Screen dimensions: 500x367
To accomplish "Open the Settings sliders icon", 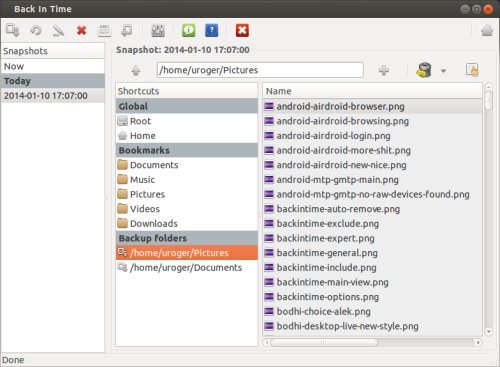I will click(x=158, y=31).
